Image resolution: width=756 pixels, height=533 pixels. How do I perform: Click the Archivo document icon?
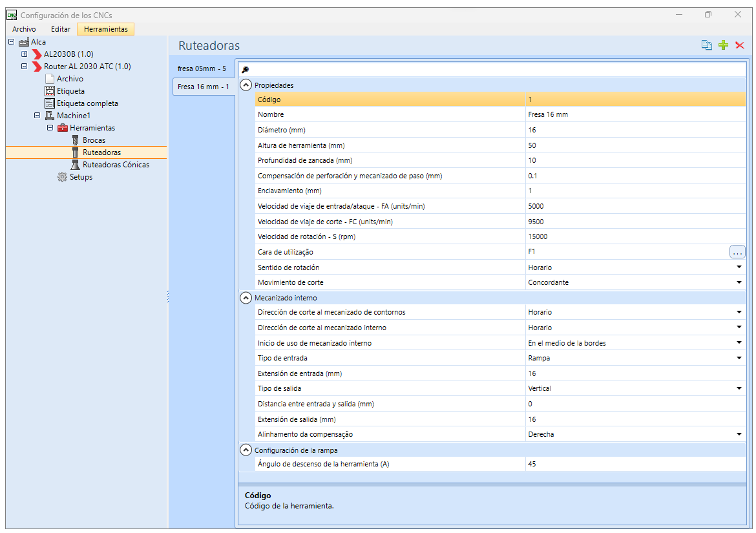coord(50,79)
